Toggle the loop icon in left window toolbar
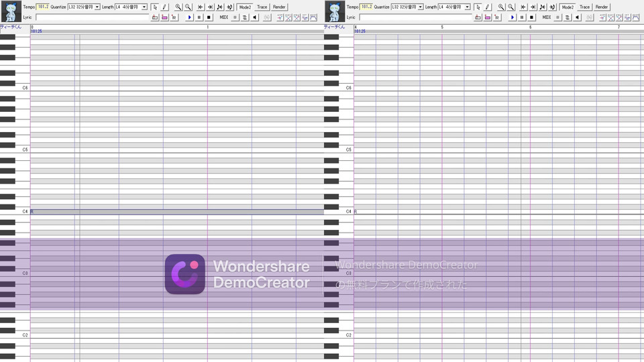 [245, 17]
